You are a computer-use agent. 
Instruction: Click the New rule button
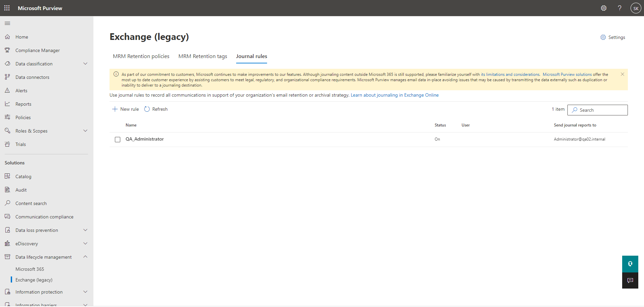pyautogui.click(x=125, y=109)
